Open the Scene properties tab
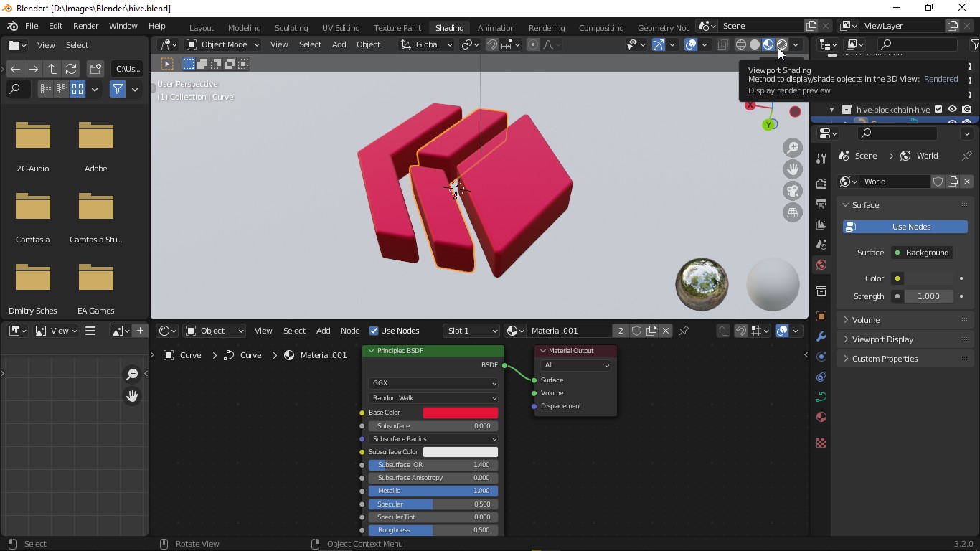This screenshot has width=980, height=551. pos(821,245)
